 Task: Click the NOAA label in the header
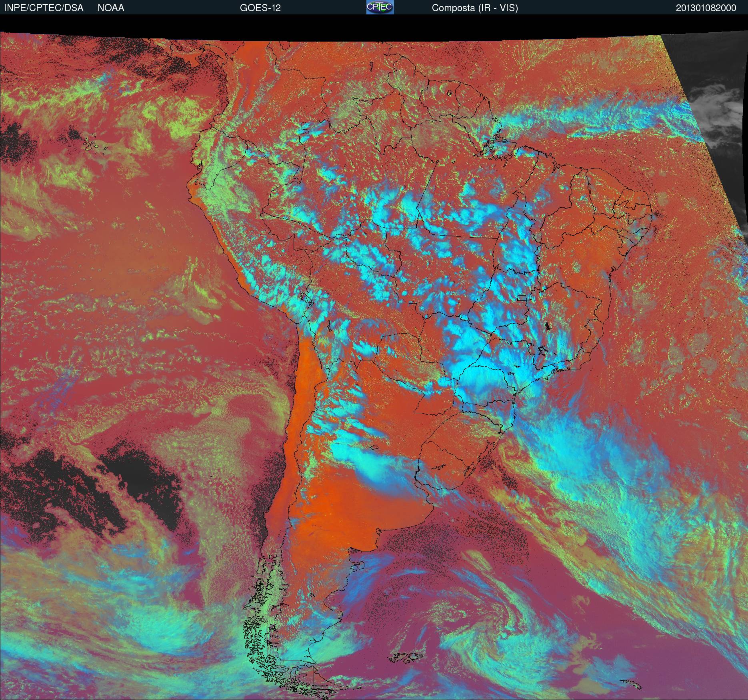click(x=111, y=8)
